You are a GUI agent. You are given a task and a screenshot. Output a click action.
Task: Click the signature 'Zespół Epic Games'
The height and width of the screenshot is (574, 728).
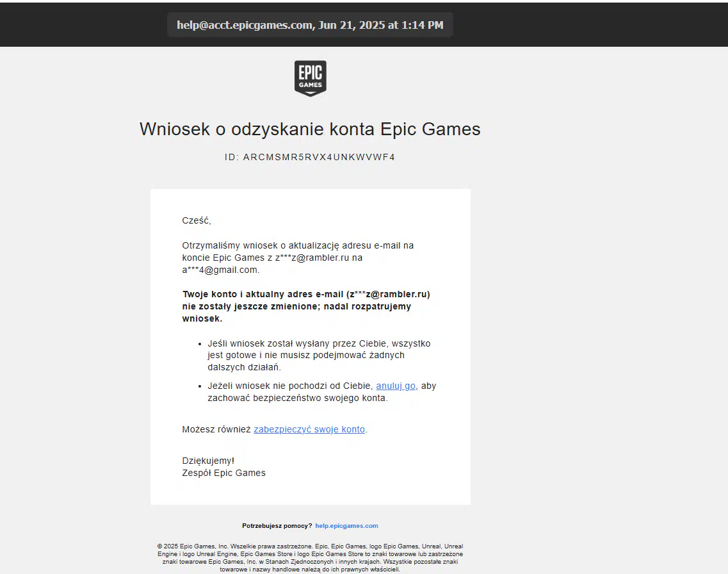coord(224,473)
